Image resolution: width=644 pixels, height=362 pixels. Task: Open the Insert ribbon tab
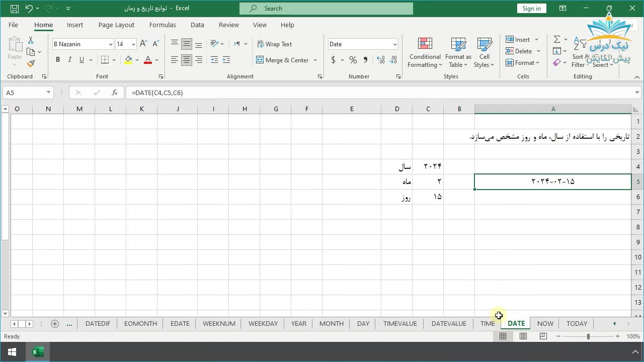pyautogui.click(x=75, y=25)
